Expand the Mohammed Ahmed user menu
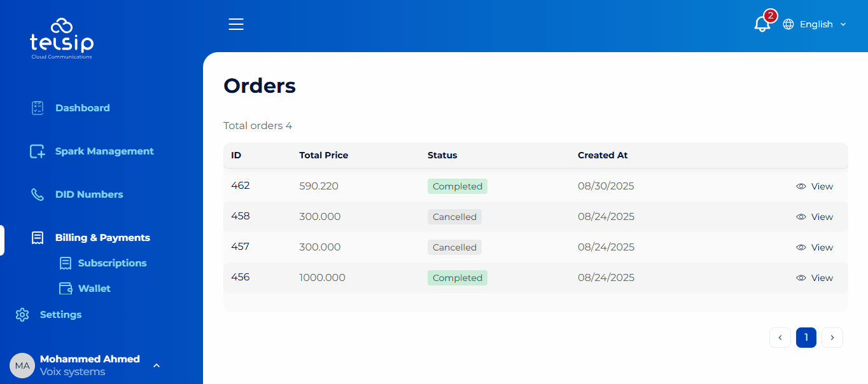868x384 pixels. 157,366
